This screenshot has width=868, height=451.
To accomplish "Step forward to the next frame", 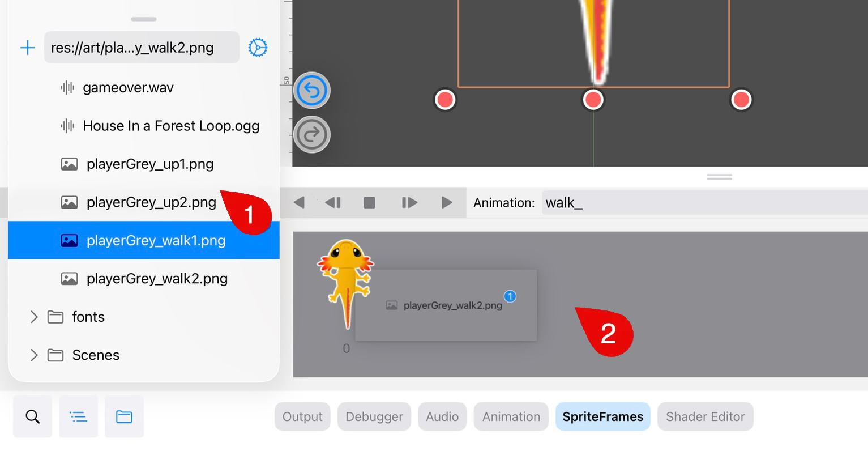I will pyautogui.click(x=409, y=202).
